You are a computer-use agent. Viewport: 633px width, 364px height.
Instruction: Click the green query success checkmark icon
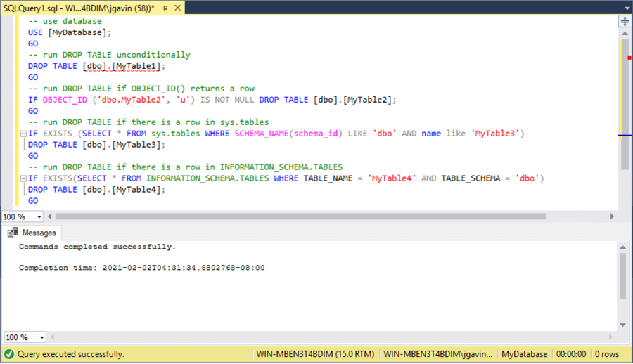click(x=9, y=354)
